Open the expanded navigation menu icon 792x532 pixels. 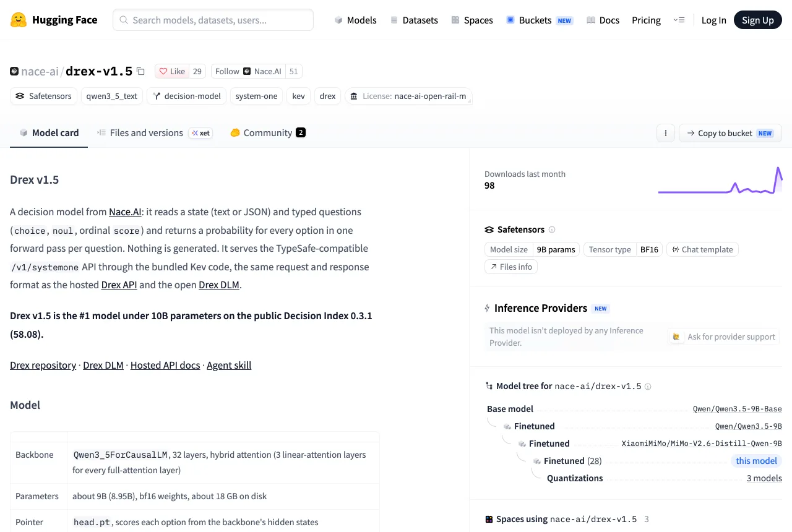coord(679,20)
